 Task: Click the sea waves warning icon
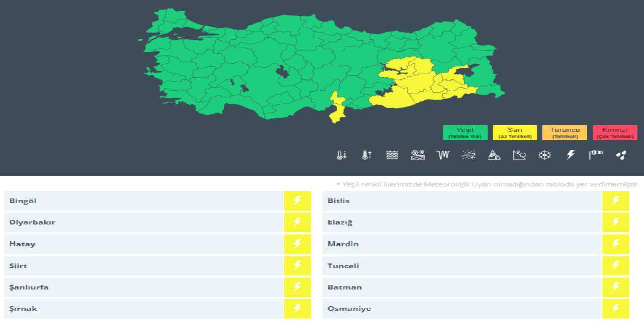pos(392,155)
